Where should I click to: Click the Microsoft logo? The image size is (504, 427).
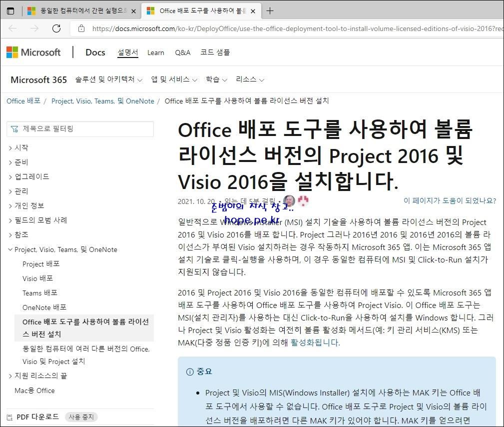coord(33,52)
